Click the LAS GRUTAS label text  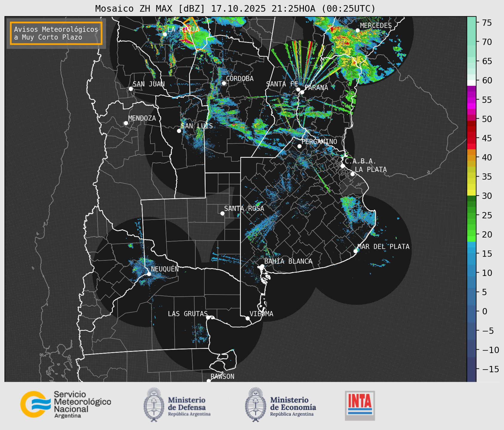coord(188,314)
